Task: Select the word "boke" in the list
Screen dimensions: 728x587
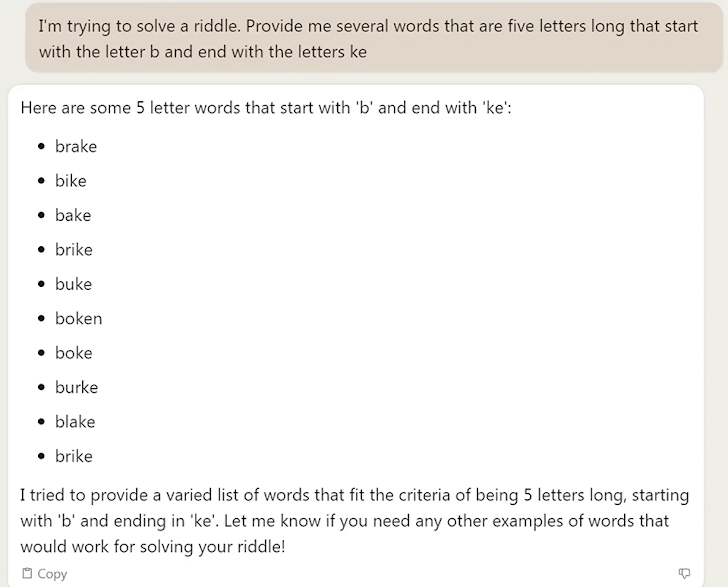Action: 73,353
